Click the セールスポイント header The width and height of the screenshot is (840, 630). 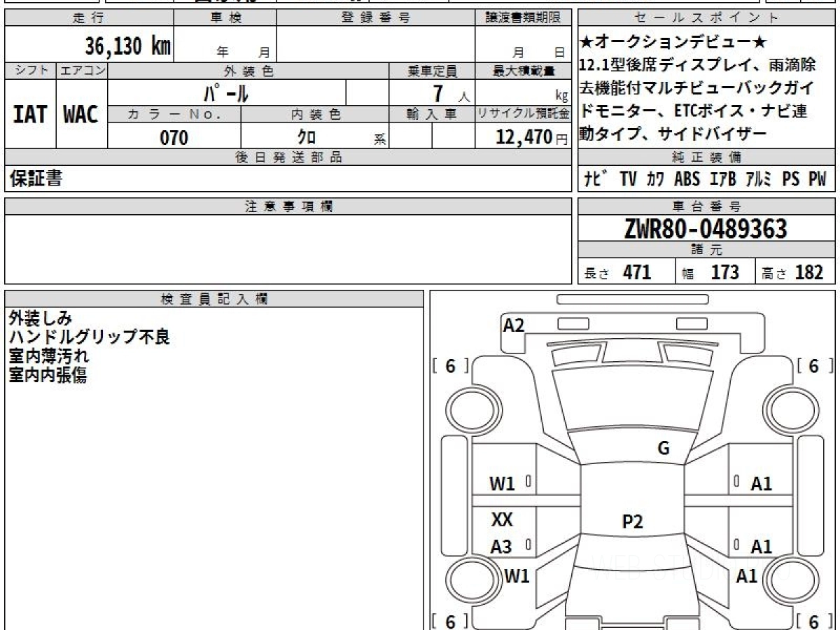pos(707,18)
